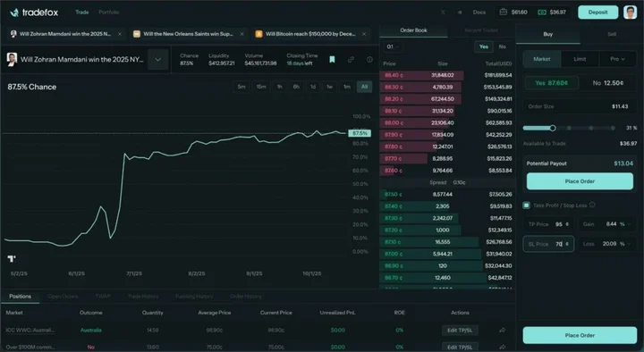644x352 pixels.
Task: Switch to the Sell tab
Action: [612, 34]
